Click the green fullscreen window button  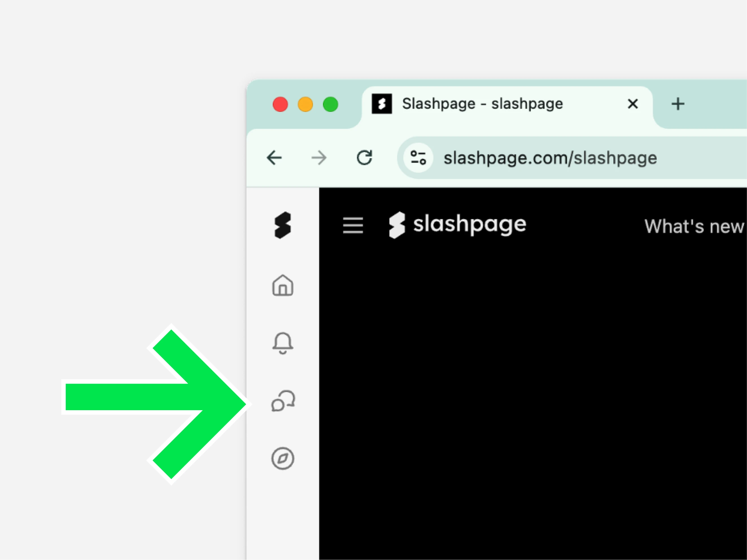[331, 104]
